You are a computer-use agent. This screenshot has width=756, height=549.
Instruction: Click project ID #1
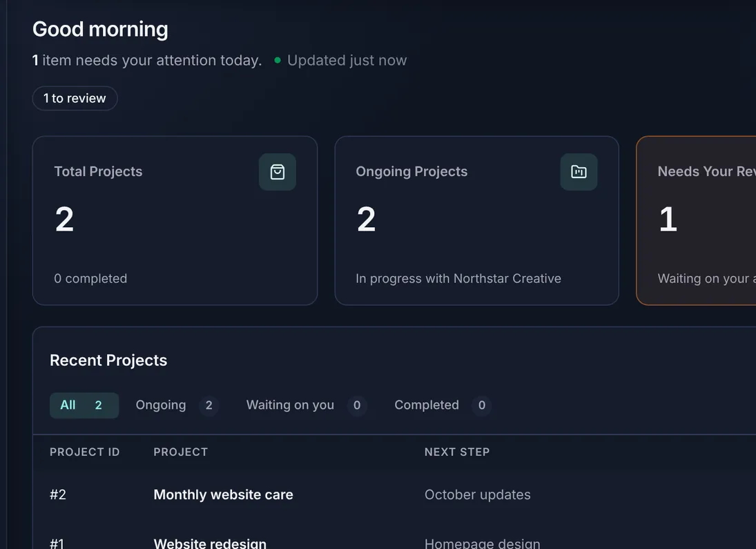point(57,543)
